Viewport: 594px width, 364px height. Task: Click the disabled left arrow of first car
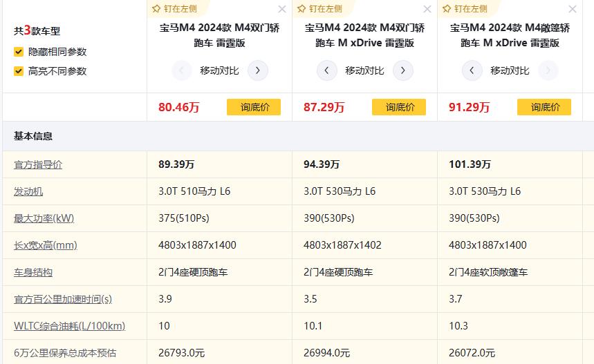tap(181, 70)
